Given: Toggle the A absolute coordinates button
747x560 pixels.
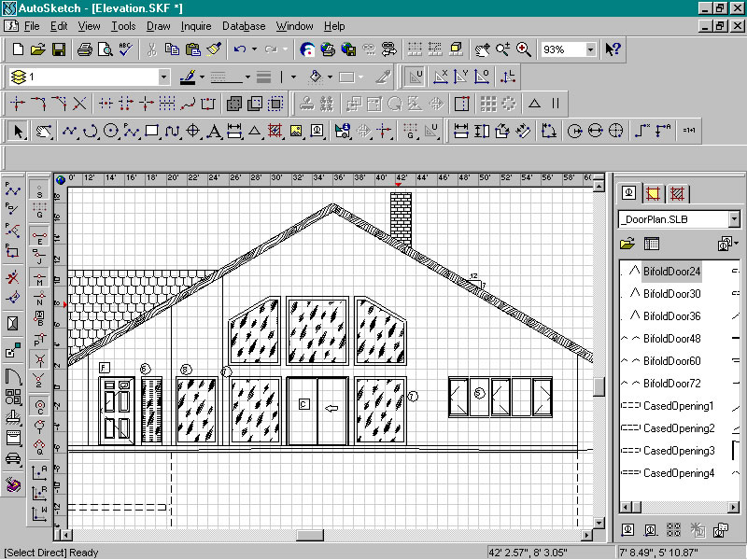Looking at the screenshot, I should [x=39, y=473].
